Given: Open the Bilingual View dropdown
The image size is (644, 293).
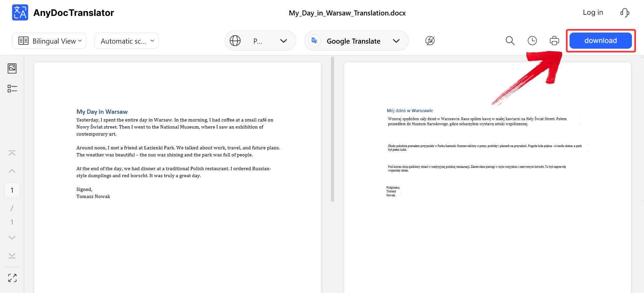Looking at the screenshot, I should (x=49, y=41).
